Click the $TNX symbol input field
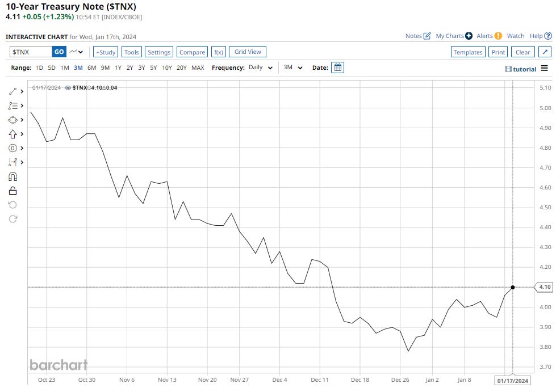Screen dimensions: 556x392 click(31, 52)
